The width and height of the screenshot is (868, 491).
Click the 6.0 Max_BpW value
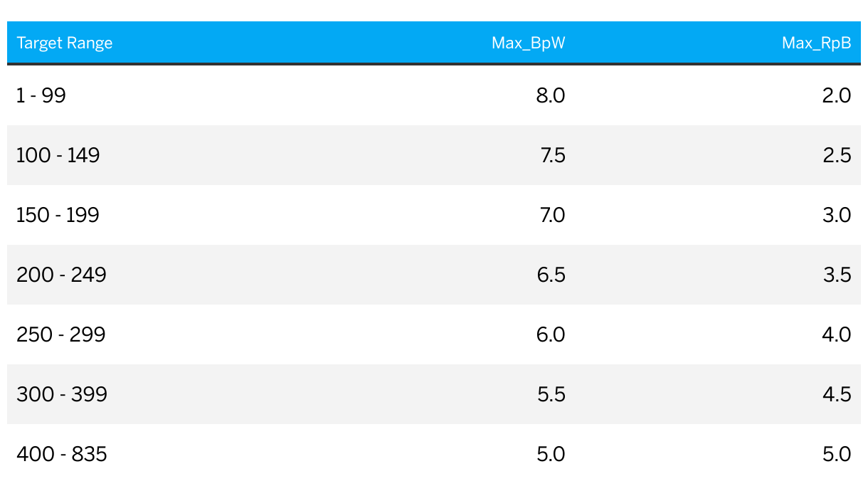tap(551, 334)
